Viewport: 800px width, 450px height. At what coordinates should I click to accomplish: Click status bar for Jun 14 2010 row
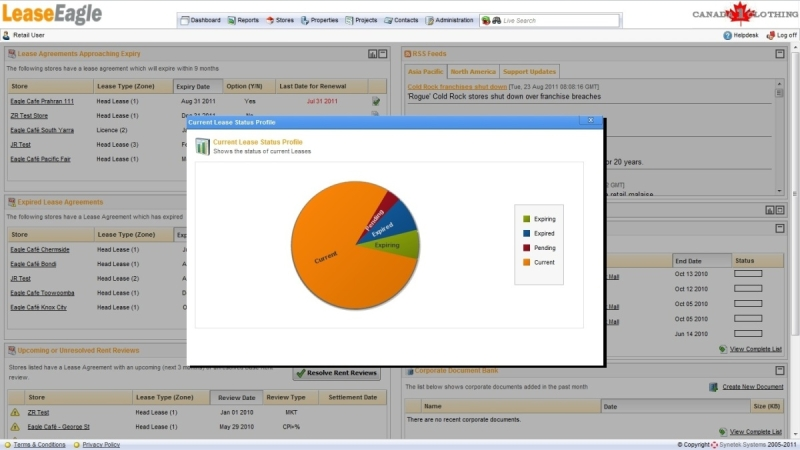pos(748,334)
